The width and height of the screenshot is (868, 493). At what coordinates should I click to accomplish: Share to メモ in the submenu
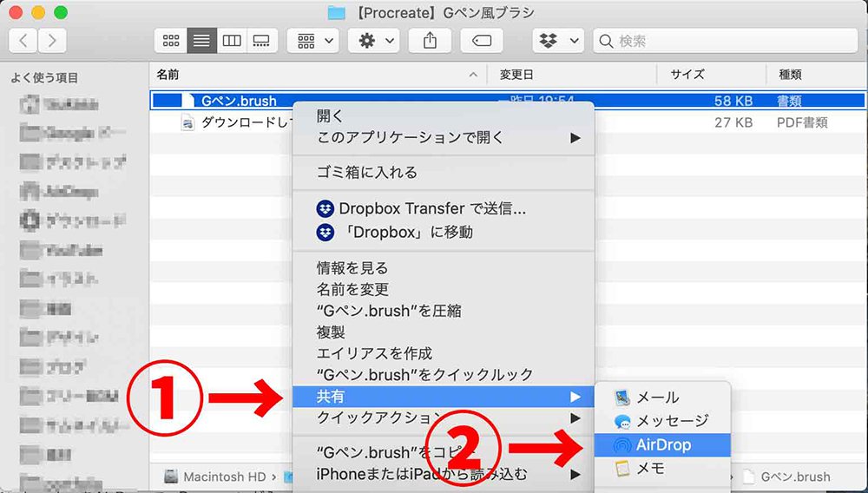tap(662, 469)
